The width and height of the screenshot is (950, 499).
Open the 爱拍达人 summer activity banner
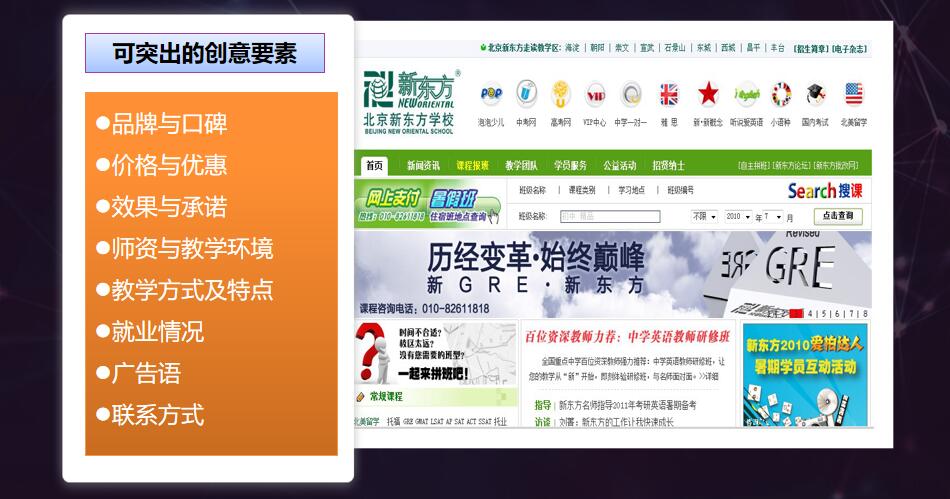(x=805, y=375)
